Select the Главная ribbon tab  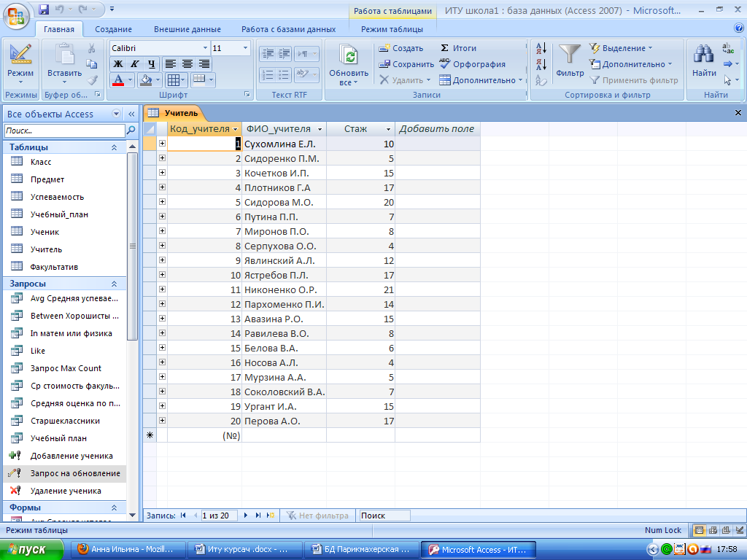(59, 29)
